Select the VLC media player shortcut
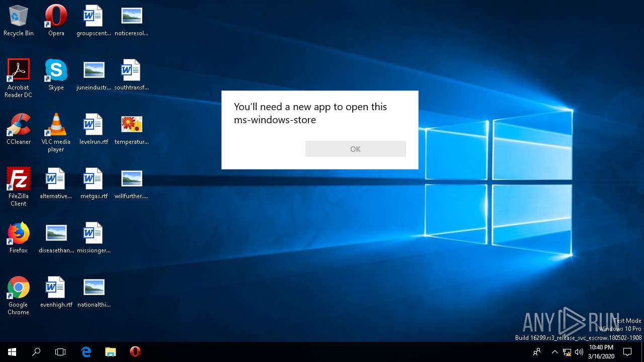 tap(56, 132)
